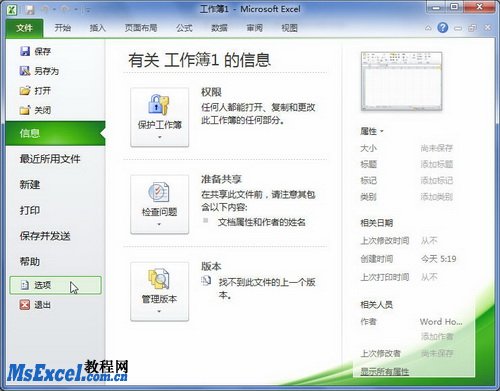
Task: Open the 保护工作簿 dropdown arrow
Action: pos(159,137)
